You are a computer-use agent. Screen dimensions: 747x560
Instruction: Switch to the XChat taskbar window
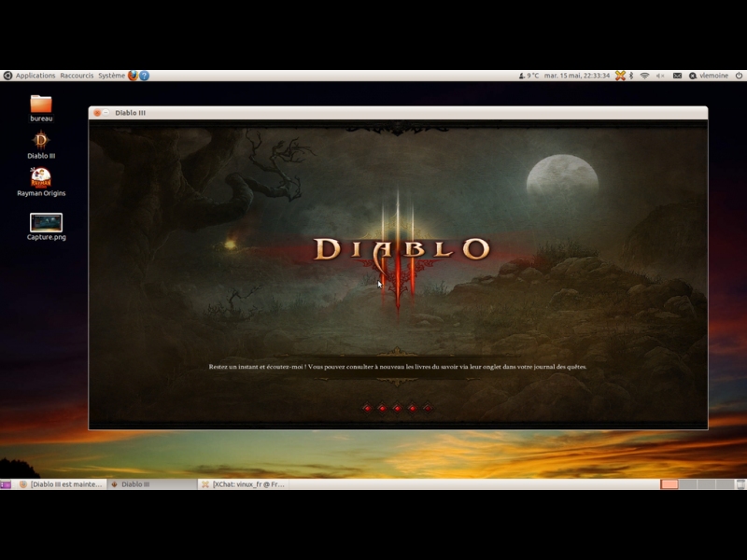pyautogui.click(x=243, y=484)
